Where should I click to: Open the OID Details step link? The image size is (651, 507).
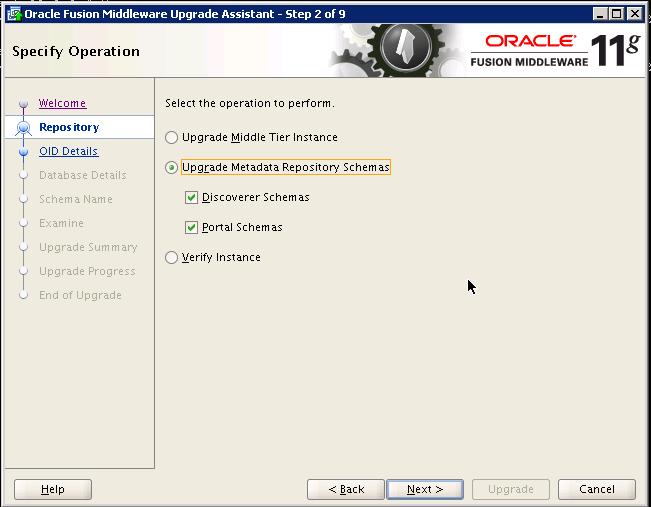tap(69, 151)
